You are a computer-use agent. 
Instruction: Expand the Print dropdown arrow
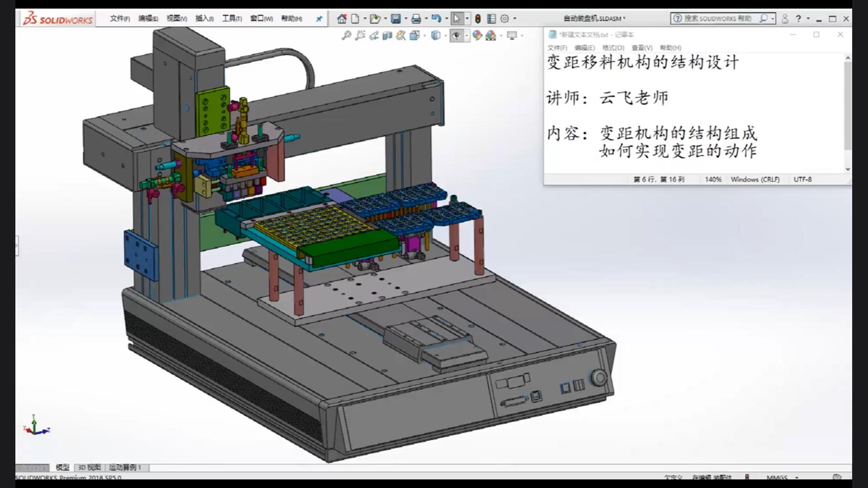[x=426, y=19]
